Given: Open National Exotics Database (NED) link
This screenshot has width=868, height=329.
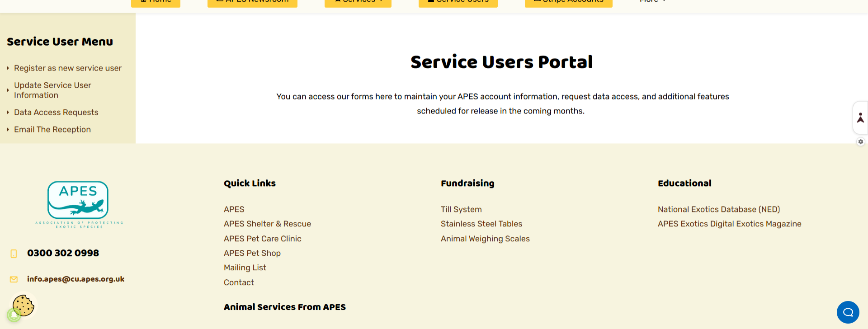Looking at the screenshot, I should click(718, 209).
